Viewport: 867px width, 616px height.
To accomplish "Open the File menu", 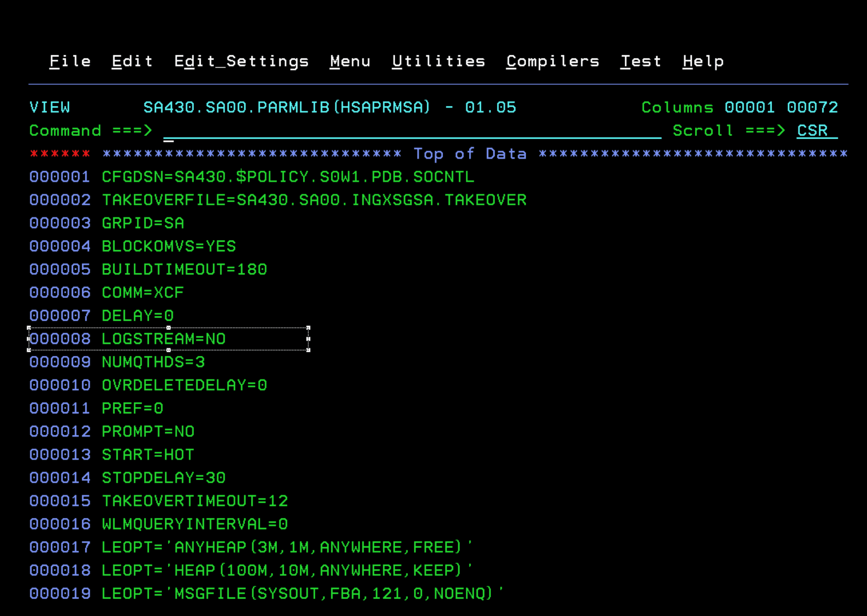I will pos(70,61).
